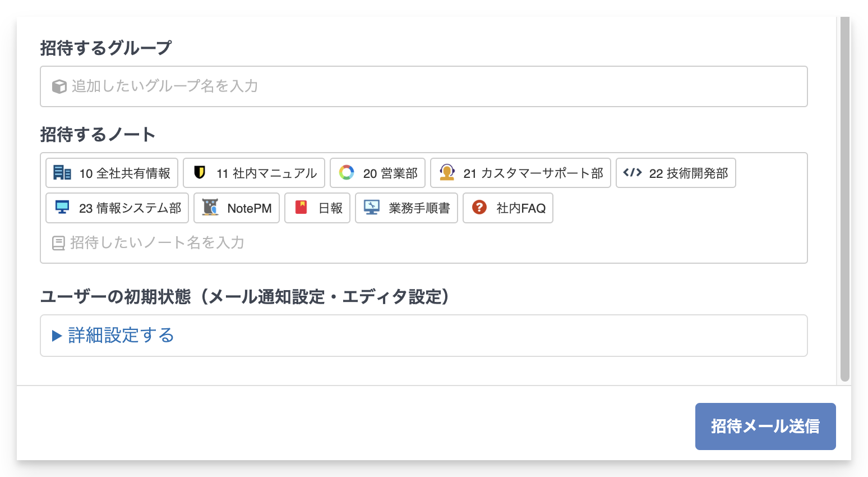Click the 招待するグループ heading
This screenshot has width=868, height=477.
click(105, 48)
